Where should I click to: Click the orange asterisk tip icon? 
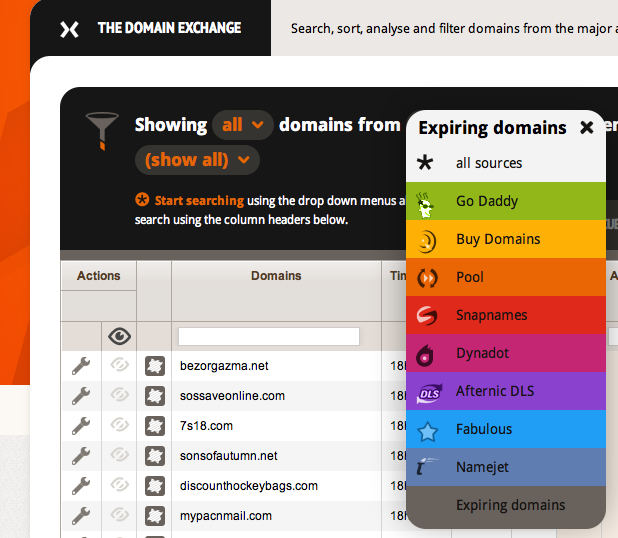[x=142, y=199]
